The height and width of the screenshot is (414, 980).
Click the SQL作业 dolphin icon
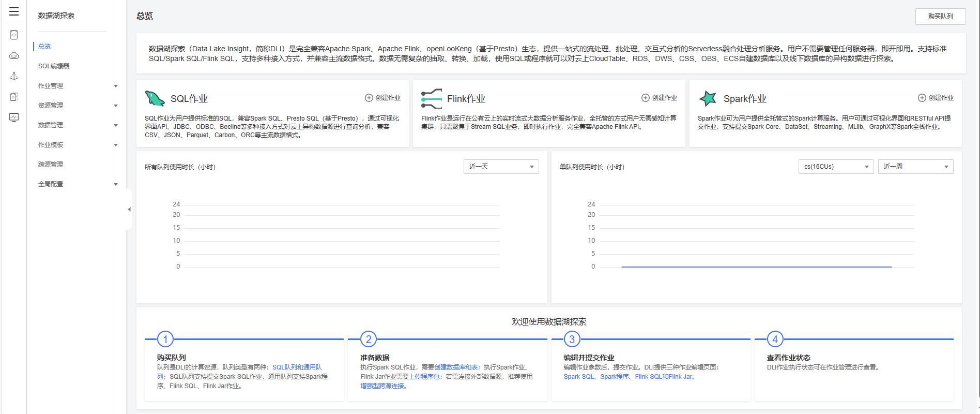click(155, 98)
